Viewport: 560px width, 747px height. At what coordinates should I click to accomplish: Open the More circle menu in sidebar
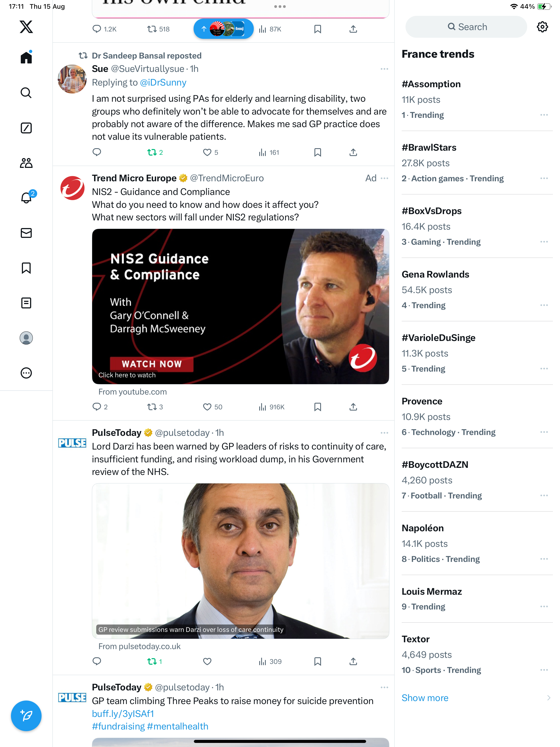[26, 373]
